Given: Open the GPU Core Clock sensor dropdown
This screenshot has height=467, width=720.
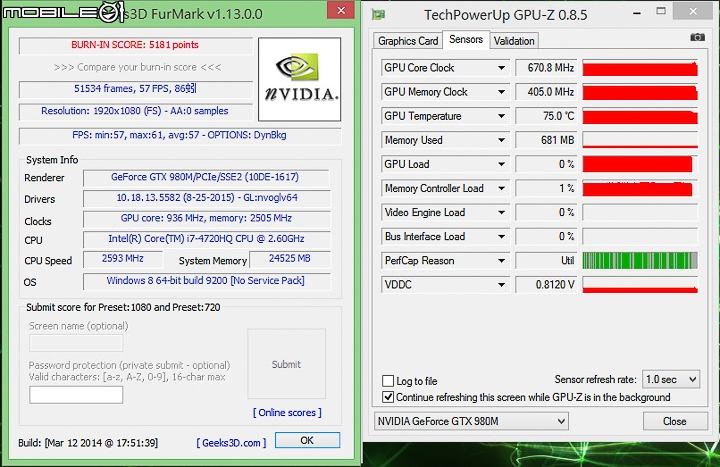Looking at the screenshot, I should (x=501, y=68).
